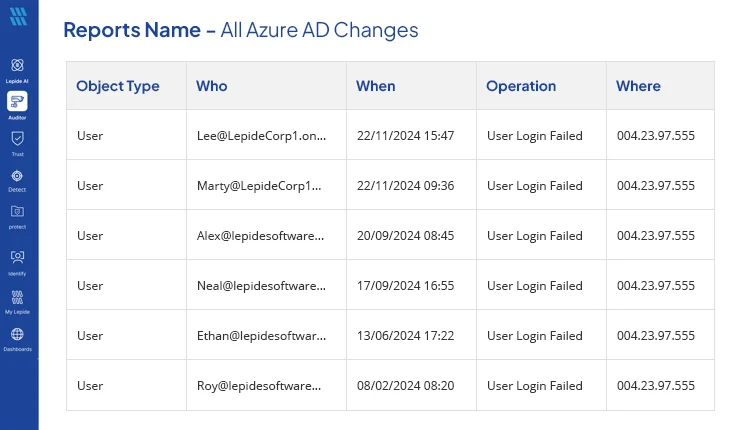
Task: Click the IP 004.23.97.555 in Roy's row
Action: [656, 385]
